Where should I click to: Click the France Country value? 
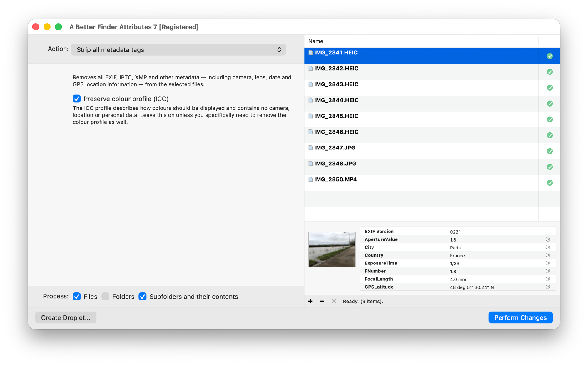(457, 256)
